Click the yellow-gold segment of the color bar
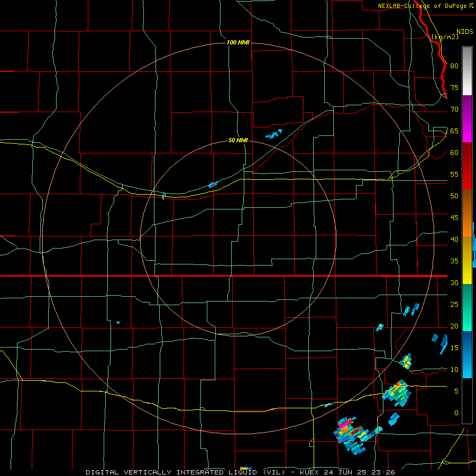The image size is (476, 476). 467,260
